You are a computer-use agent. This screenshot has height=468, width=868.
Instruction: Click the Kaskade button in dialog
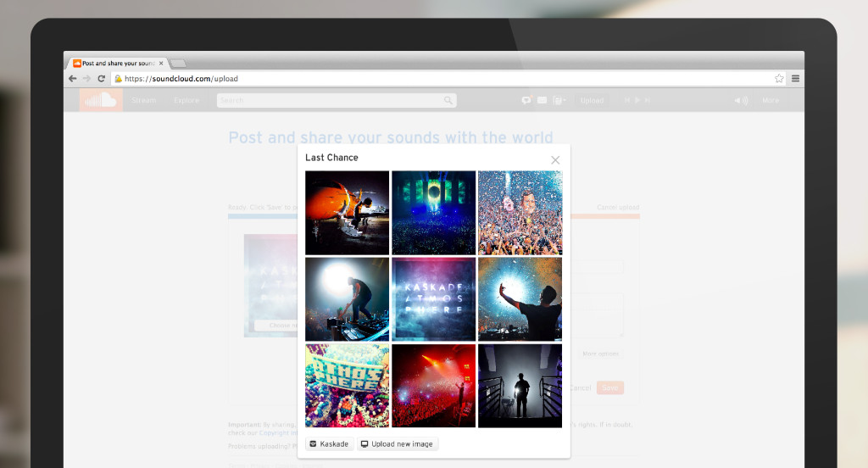tap(329, 444)
